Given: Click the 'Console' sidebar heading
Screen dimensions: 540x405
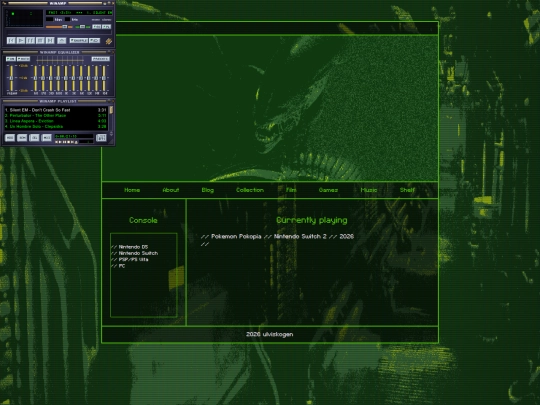Looking at the screenshot, I should (x=143, y=220).
